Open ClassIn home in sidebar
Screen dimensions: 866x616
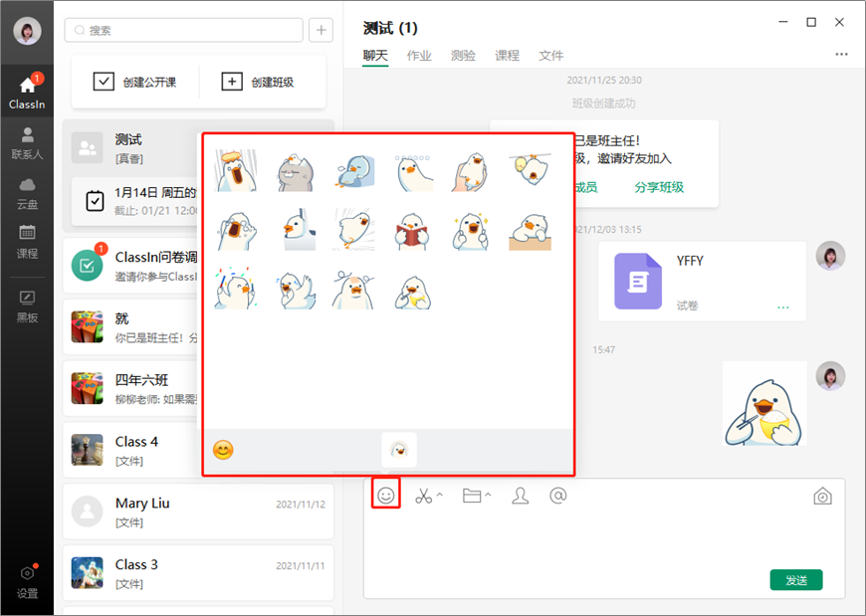click(x=27, y=92)
